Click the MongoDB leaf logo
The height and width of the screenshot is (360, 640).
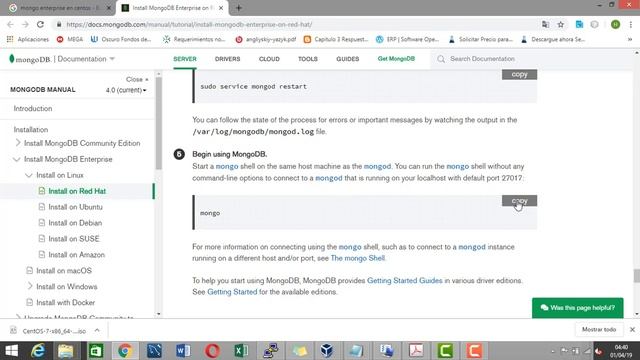pos(12,59)
